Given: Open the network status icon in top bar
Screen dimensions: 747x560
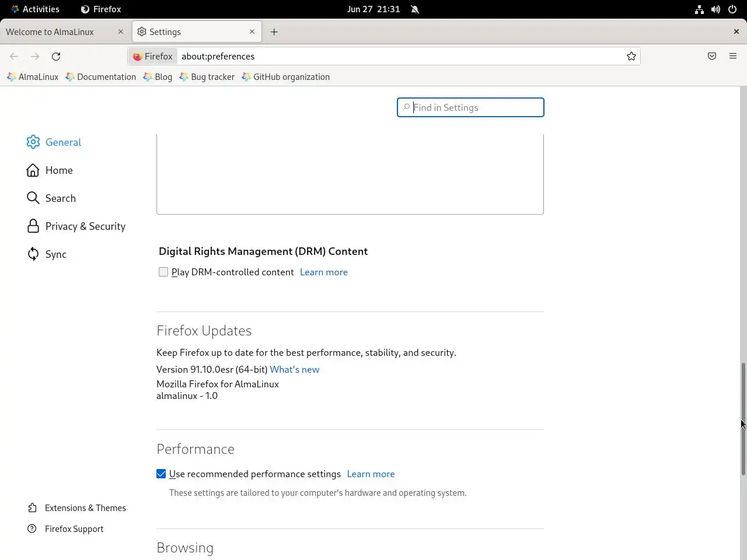Looking at the screenshot, I should (x=699, y=9).
